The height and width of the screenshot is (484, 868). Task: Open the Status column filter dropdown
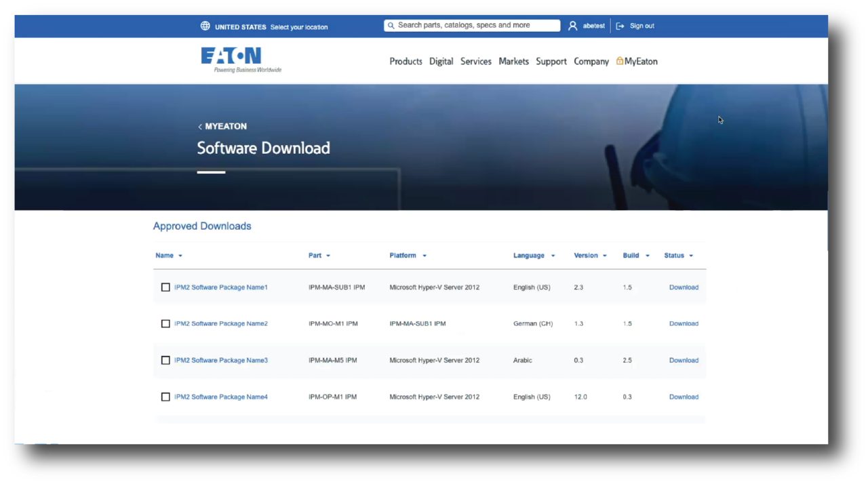tap(690, 256)
